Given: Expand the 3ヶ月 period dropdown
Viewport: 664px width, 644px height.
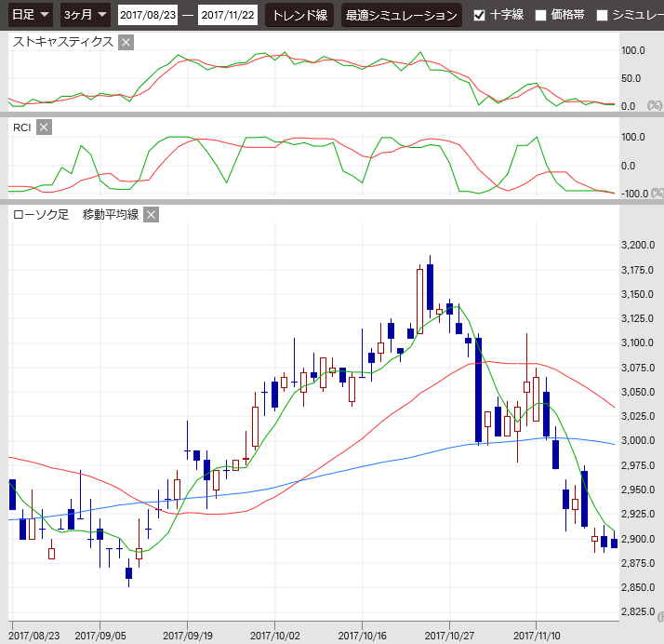Looking at the screenshot, I should pyautogui.click(x=85, y=15).
